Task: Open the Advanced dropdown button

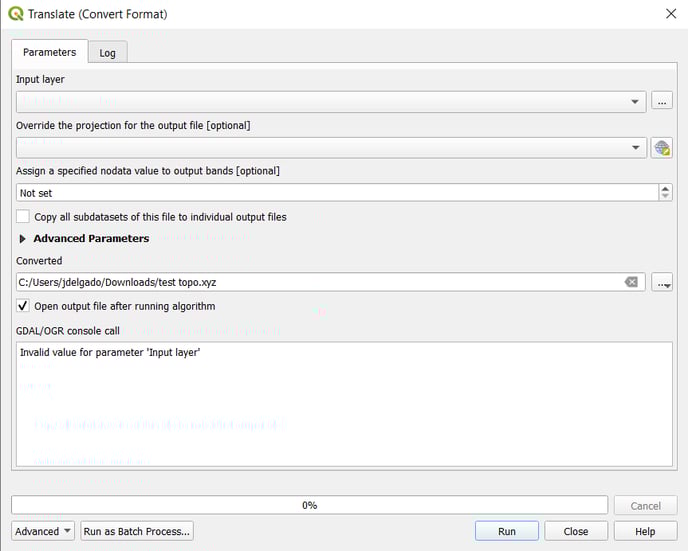Action: point(43,531)
